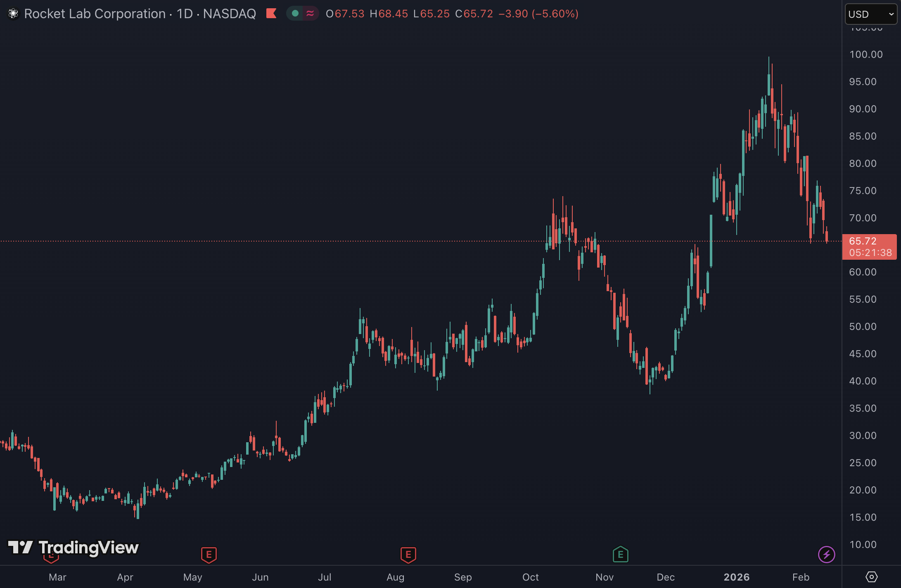901x588 pixels.
Task: Click the 85.00 price axis label
Action: click(x=863, y=136)
